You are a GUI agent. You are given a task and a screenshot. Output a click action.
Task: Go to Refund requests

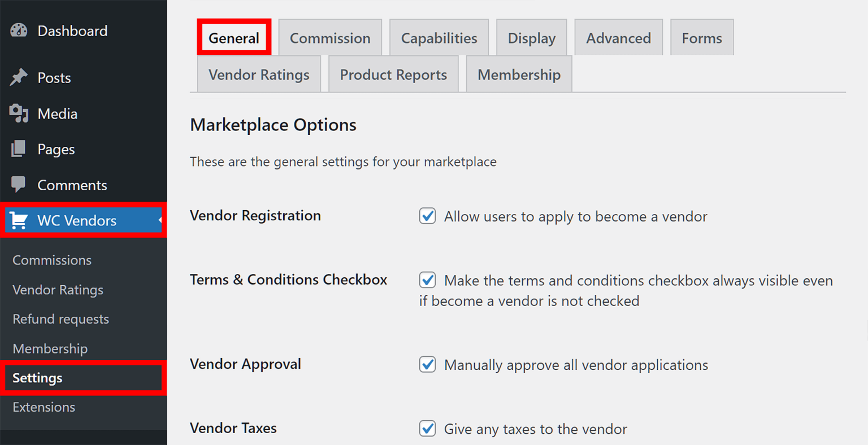click(x=60, y=319)
